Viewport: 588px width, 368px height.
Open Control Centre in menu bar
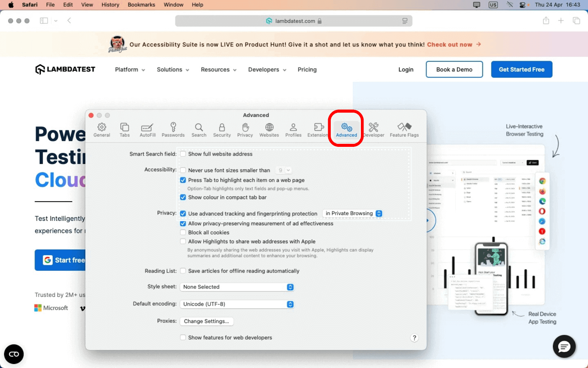[x=522, y=5]
